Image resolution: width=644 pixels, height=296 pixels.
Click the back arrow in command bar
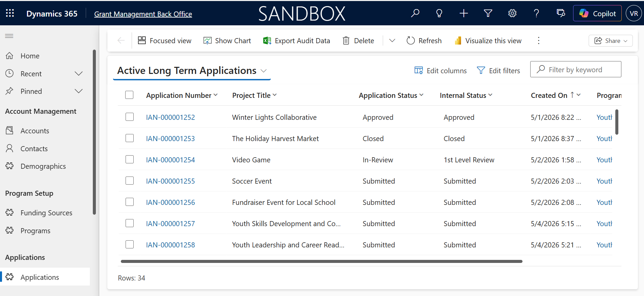pyautogui.click(x=121, y=41)
